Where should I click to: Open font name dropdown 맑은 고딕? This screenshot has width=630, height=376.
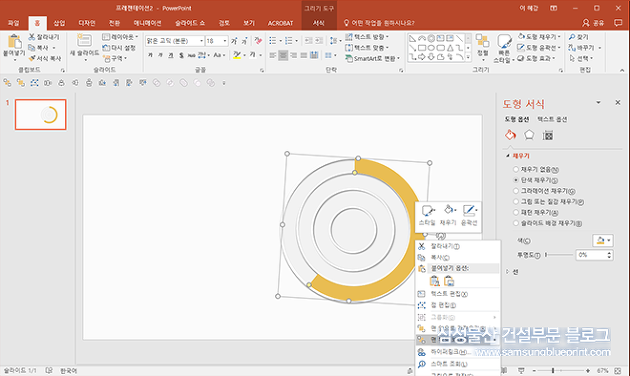201,41
